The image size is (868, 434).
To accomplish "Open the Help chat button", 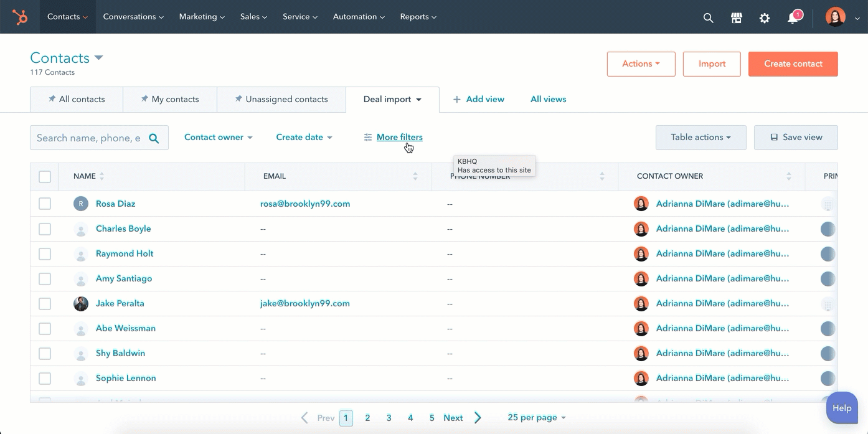I will [842, 408].
